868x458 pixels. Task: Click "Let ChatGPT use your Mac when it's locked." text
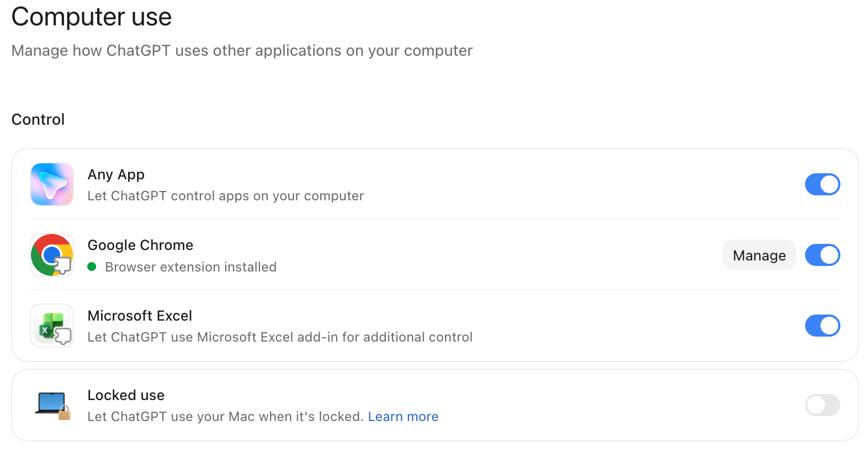[225, 417]
